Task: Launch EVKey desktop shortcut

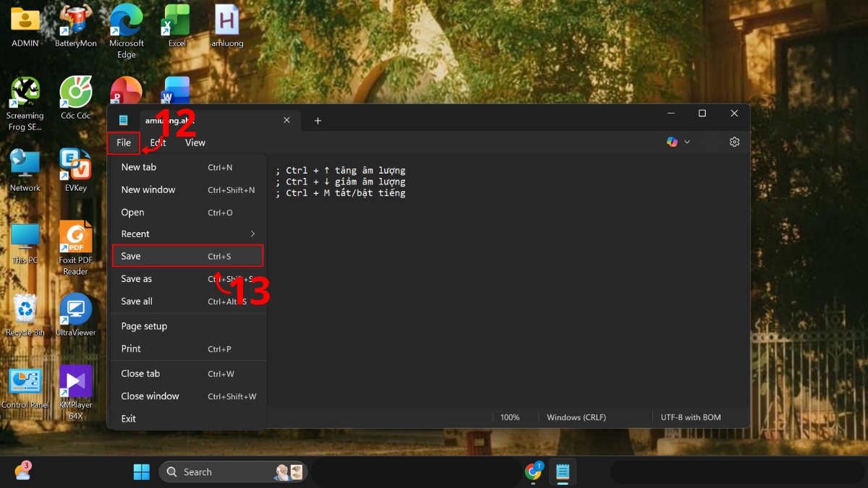Action: click(x=75, y=171)
